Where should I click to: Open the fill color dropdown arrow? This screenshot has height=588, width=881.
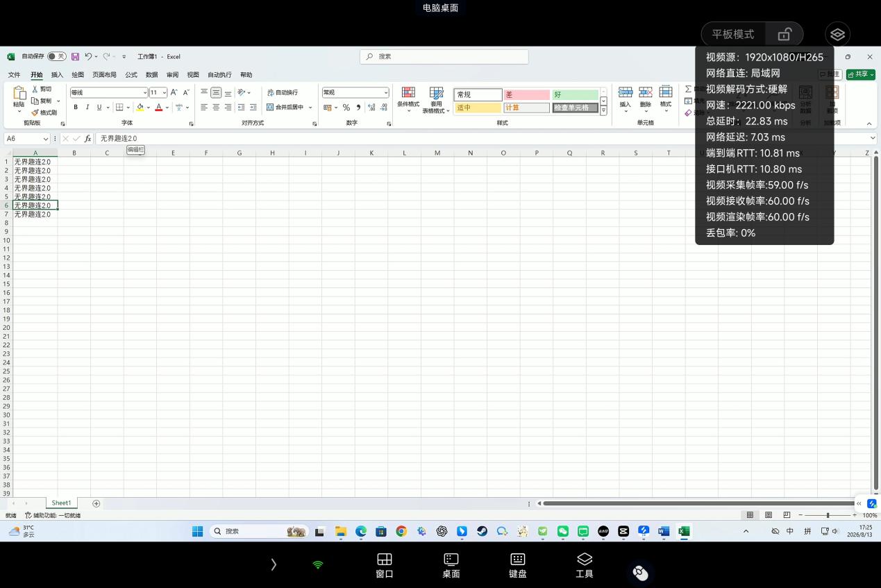pyautogui.click(x=148, y=108)
